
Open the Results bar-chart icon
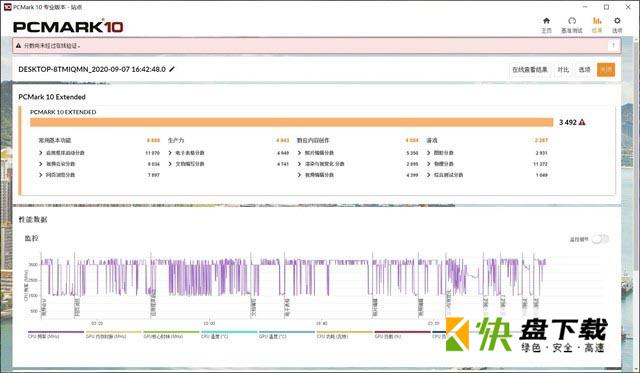pyautogui.click(x=597, y=21)
